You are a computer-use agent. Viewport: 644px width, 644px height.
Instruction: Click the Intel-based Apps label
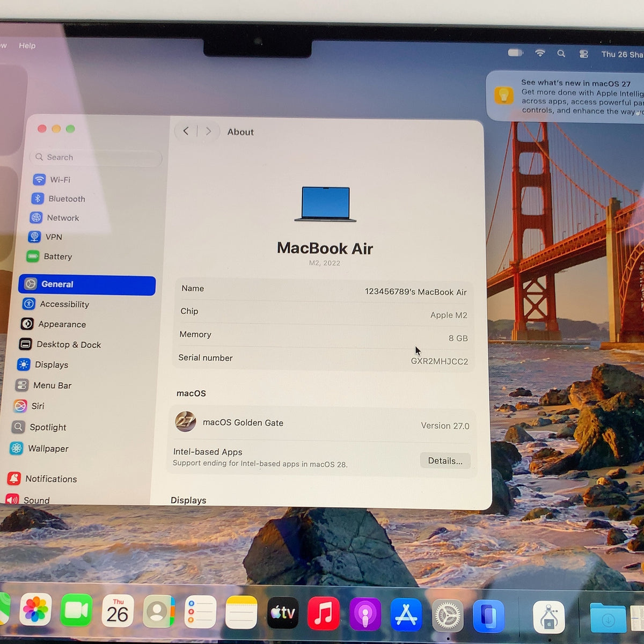tap(208, 452)
